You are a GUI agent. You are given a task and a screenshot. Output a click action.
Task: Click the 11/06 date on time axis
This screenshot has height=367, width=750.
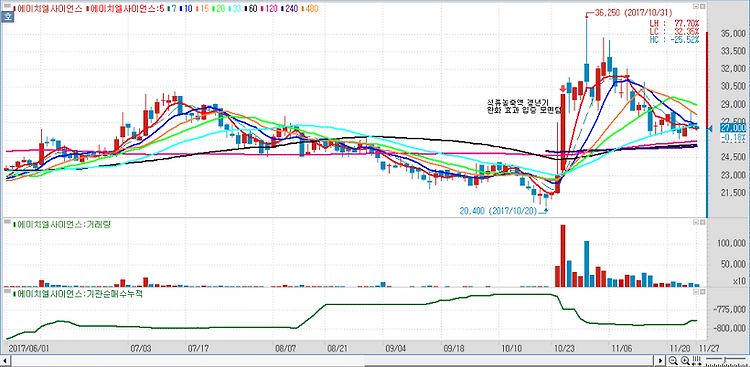(622, 347)
